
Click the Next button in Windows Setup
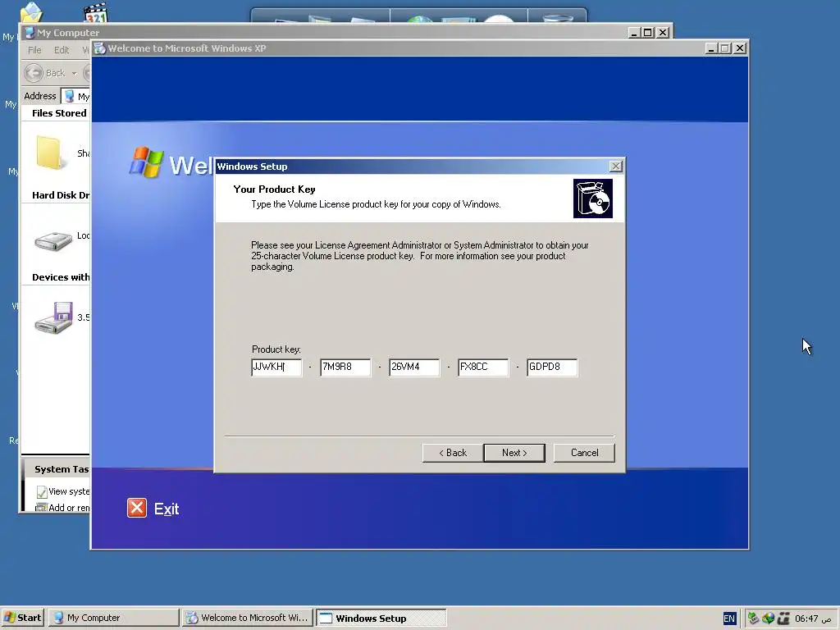tap(514, 453)
